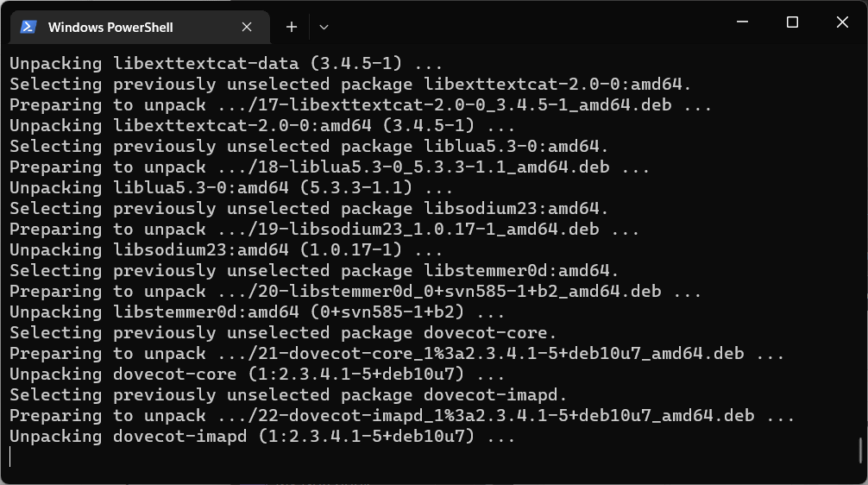Click the 'Unpacking dovecot-core' output line
The image size is (868, 485).
pos(257,375)
